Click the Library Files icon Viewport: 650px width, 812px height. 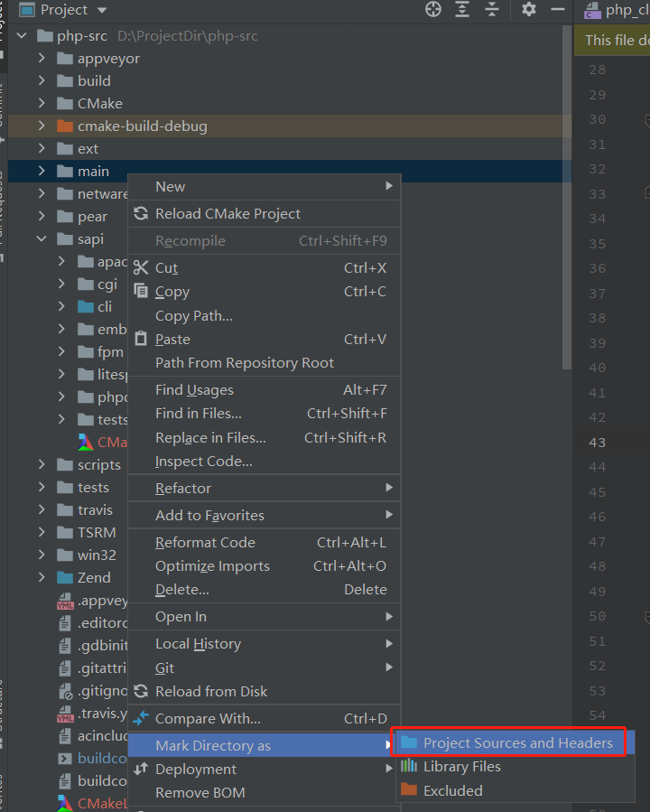click(x=409, y=766)
